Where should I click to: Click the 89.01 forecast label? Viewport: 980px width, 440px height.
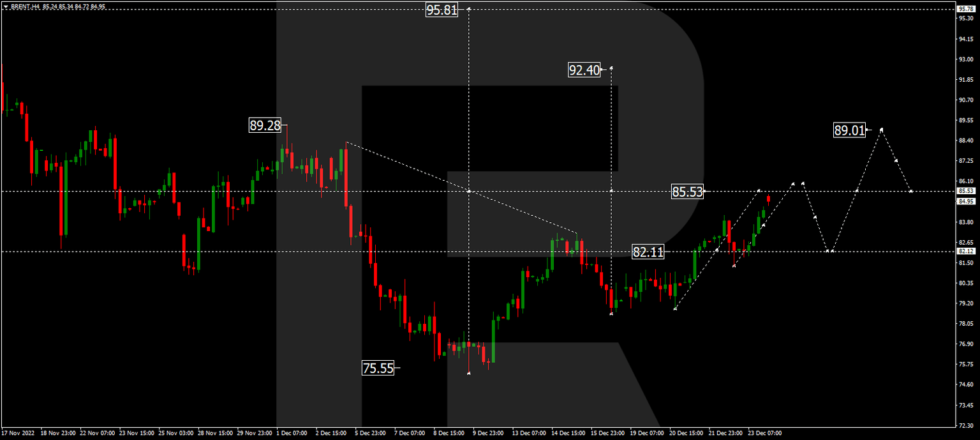click(849, 130)
